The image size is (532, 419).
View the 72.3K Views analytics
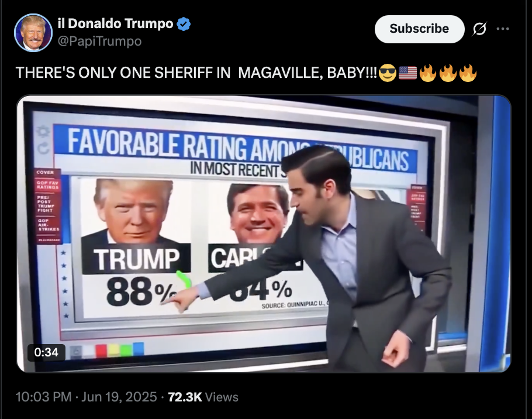pos(203,397)
